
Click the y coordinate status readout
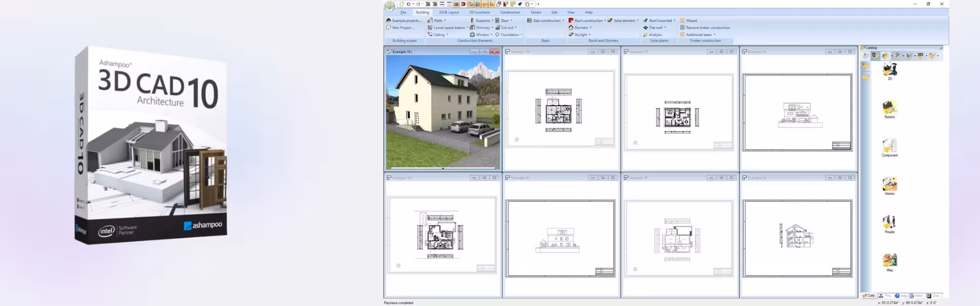913,303
